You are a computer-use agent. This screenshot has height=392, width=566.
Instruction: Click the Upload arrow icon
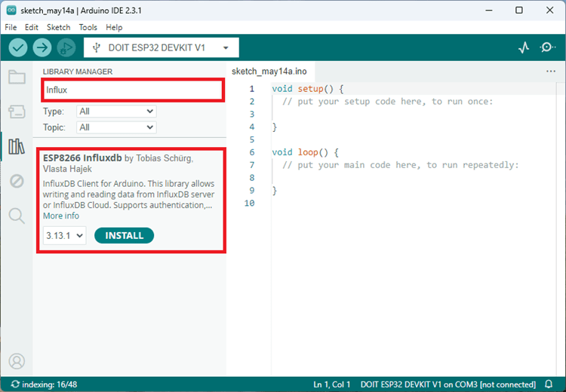point(42,47)
